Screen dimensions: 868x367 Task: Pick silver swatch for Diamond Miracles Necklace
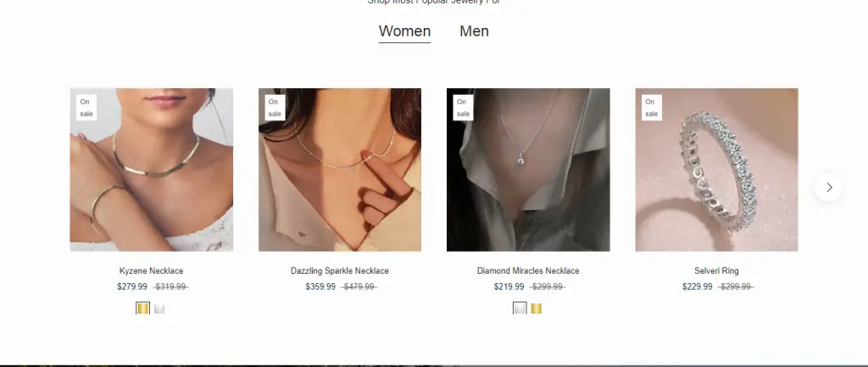point(520,309)
